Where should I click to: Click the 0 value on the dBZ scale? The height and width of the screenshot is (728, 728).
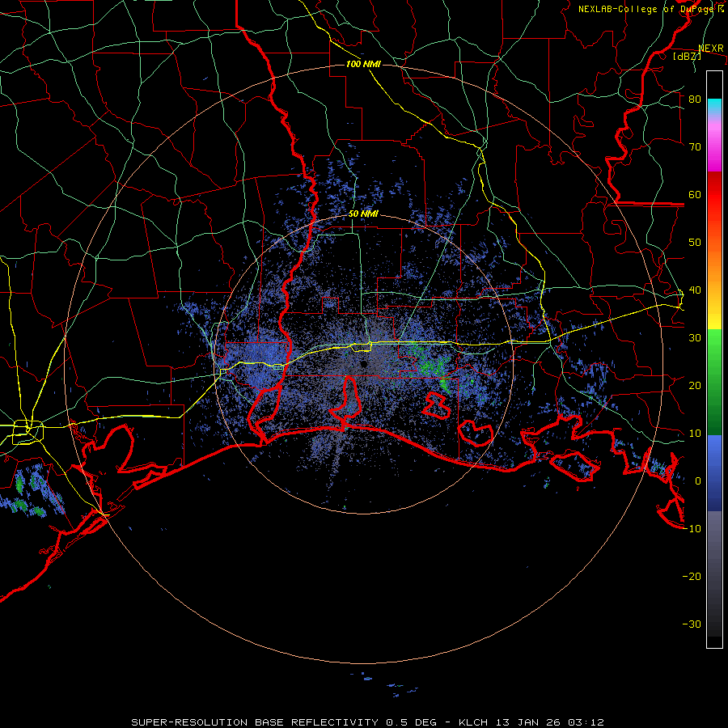(698, 481)
